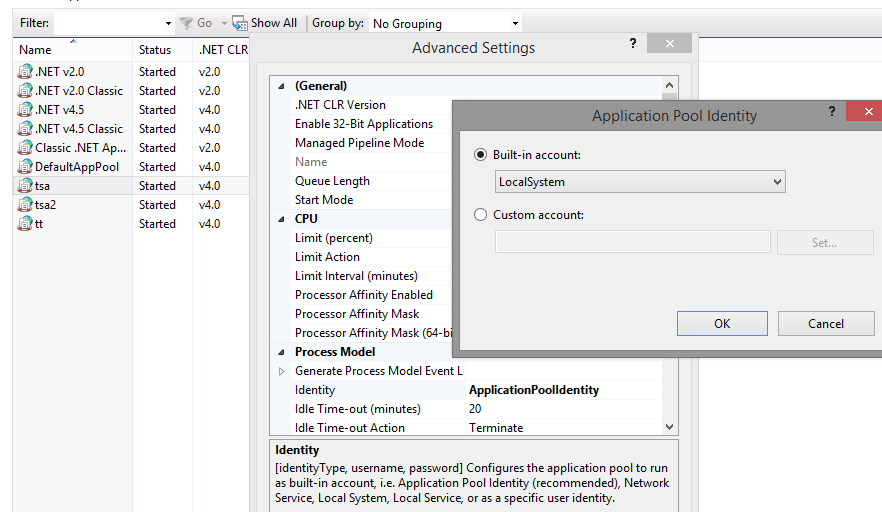882x512 pixels.
Task: Click the Go filter funnel icon
Action: pos(186,23)
